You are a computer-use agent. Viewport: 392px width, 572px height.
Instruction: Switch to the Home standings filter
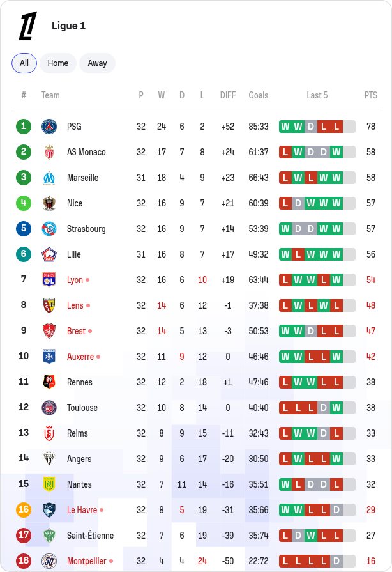point(58,63)
